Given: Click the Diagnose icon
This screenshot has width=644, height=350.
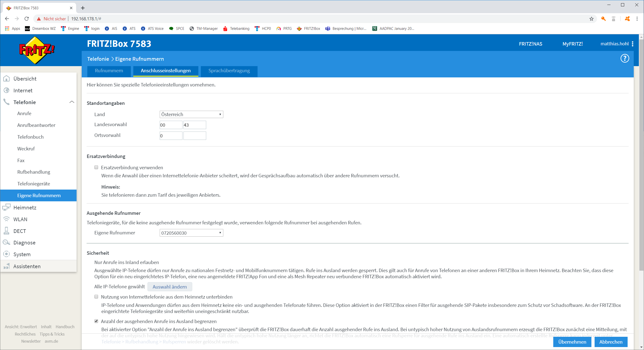Looking at the screenshot, I should pyautogui.click(x=7, y=242).
